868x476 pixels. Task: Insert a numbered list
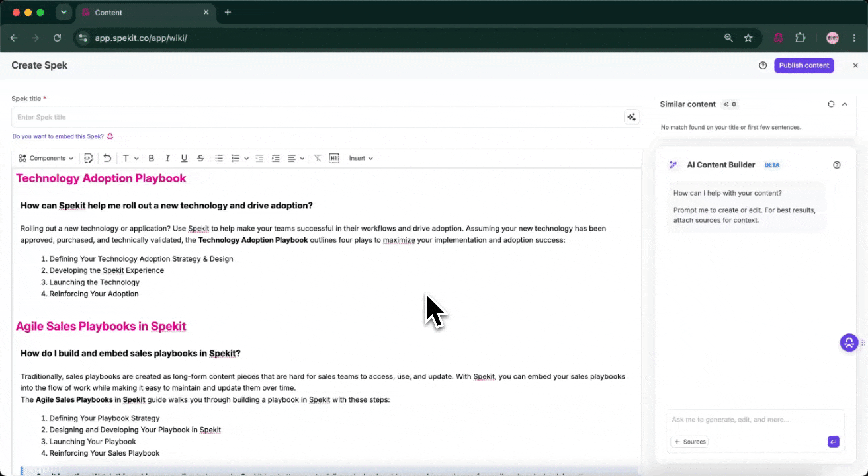point(236,158)
